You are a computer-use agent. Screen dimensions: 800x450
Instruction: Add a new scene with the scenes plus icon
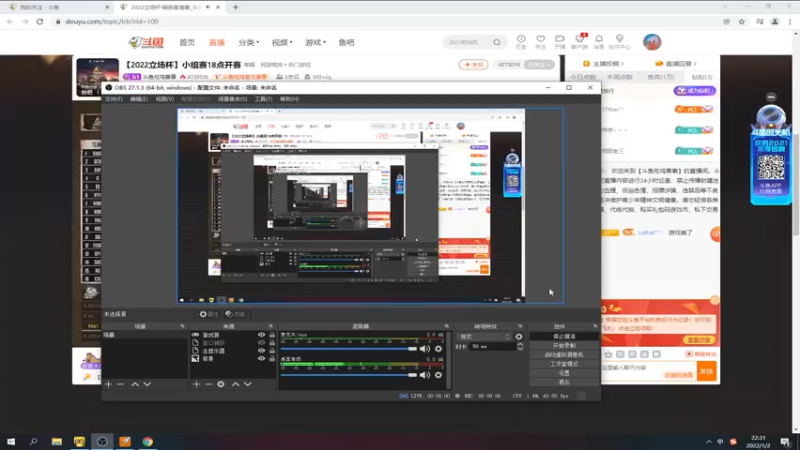pos(108,384)
